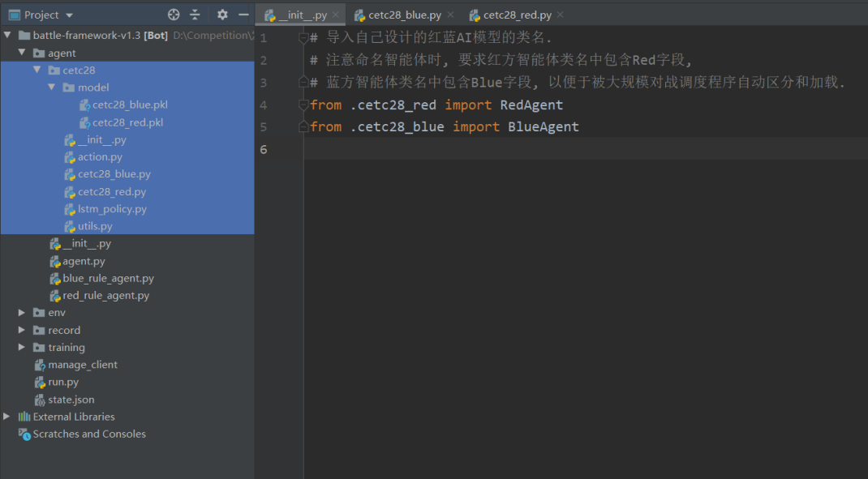Viewport: 868px width, 479px height.
Task: Click fold end marker at line 3
Action: click(303, 83)
